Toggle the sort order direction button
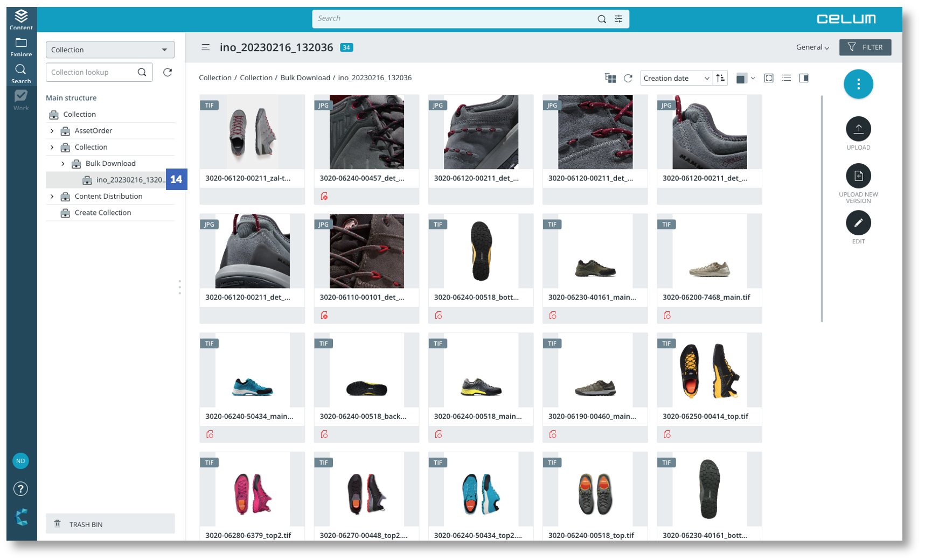The width and height of the screenshot is (925, 560). (x=720, y=78)
